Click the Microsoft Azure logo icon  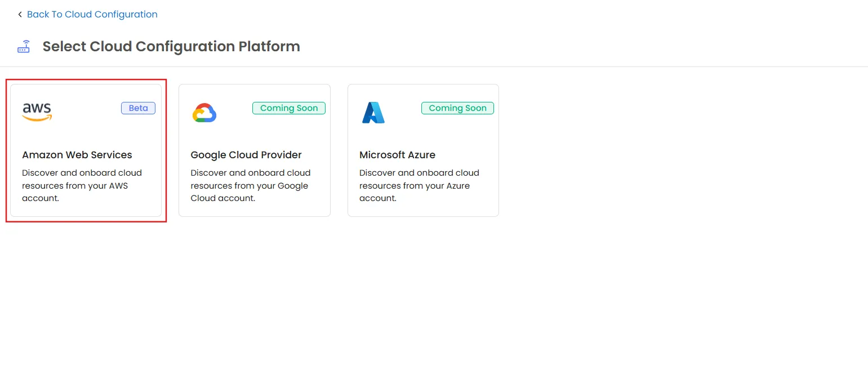coord(373,113)
